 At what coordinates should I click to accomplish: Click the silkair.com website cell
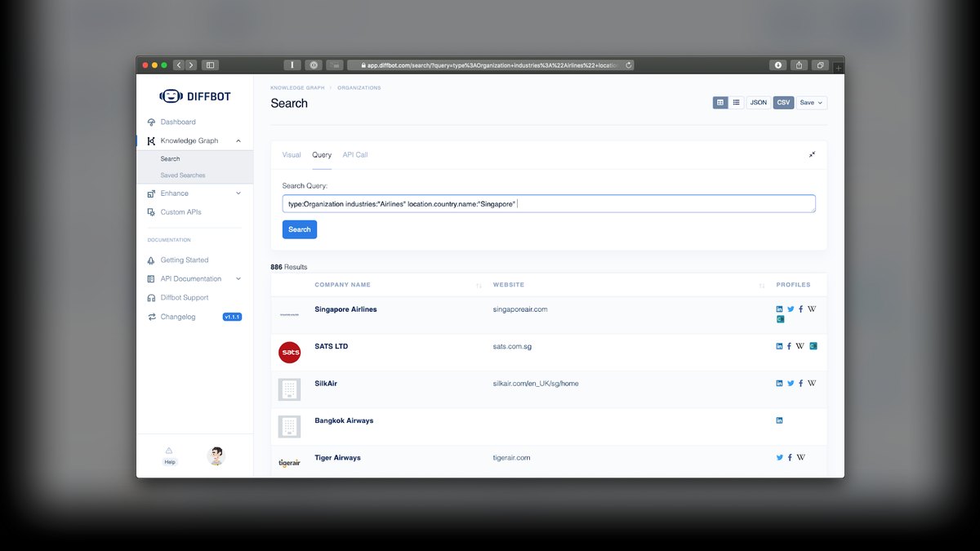[536, 383]
